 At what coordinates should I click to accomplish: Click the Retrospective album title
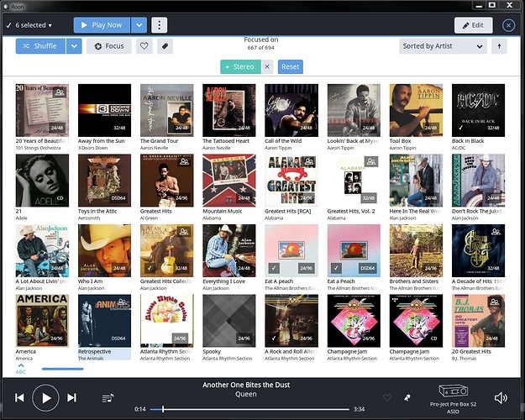pyautogui.click(x=94, y=352)
